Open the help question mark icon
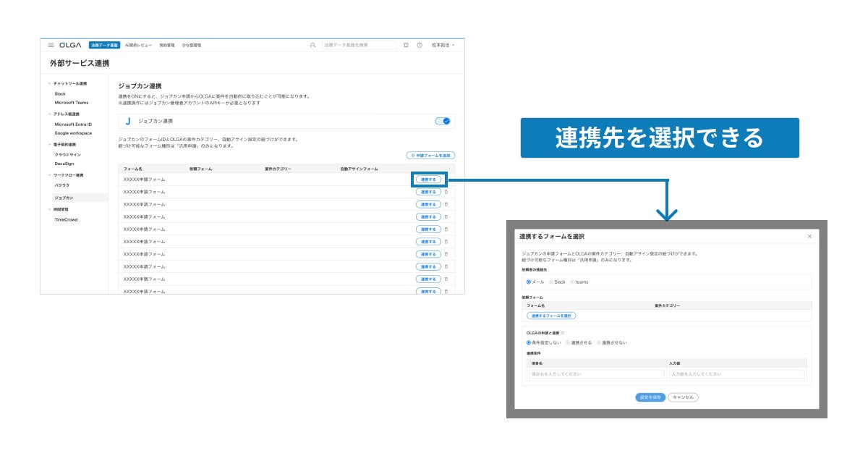The height and width of the screenshot is (456, 868). 420,45
